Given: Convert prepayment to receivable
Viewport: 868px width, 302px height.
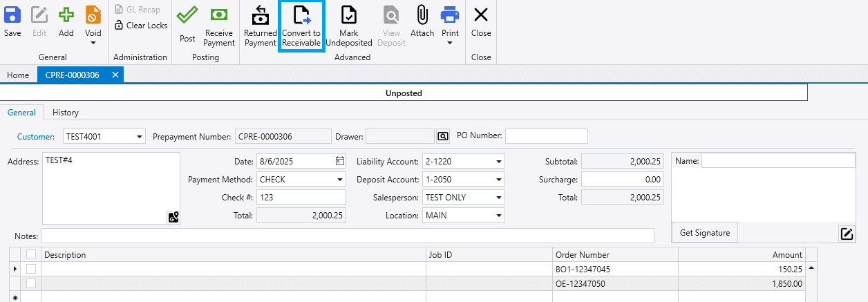Looking at the screenshot, I should pyautogui.click(x=301, y=26).
